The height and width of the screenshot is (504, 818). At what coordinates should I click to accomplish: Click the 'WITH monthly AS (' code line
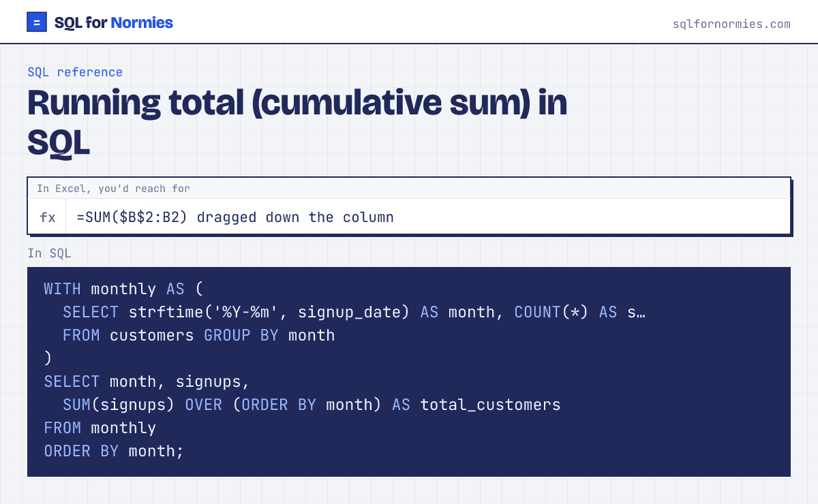pos(123,289)
